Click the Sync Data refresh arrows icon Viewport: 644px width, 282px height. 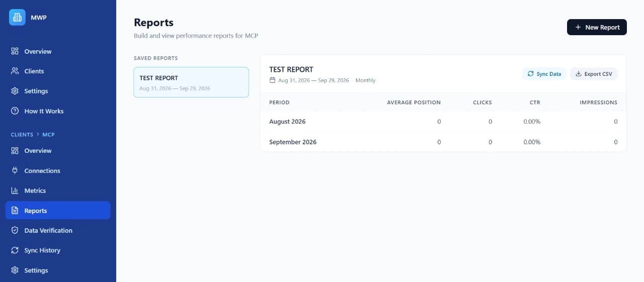click(530, 74)
